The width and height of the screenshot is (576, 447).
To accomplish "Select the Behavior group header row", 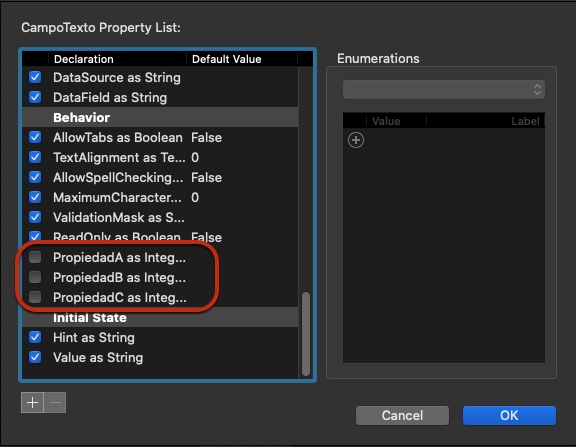I will (160, 117).
